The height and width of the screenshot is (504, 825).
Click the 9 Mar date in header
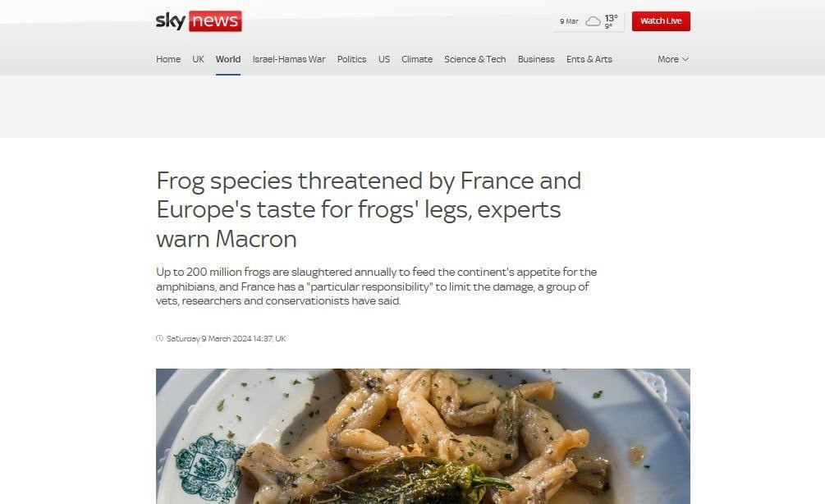click(x=569, y=21)
